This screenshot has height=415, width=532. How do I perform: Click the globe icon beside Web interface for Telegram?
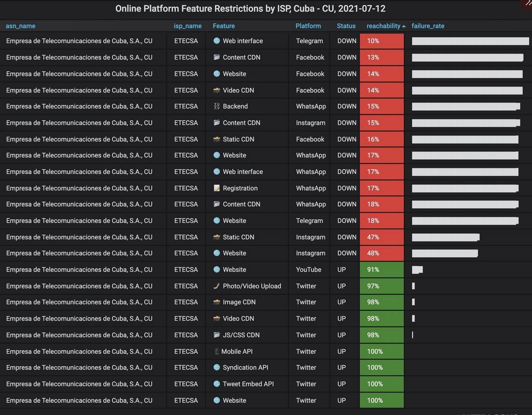[x=216, y=41]
